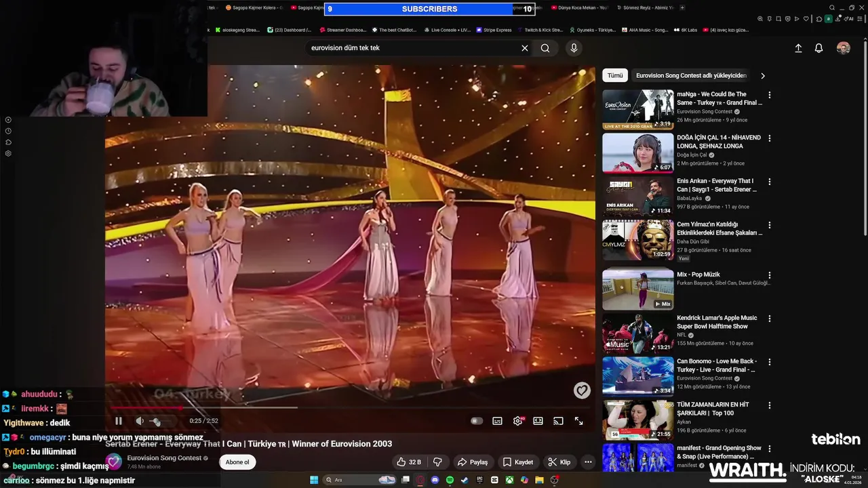The image size is (868, 488).
Task: Open options for Mix - Pop Müzik
Action: coord(769,275)
